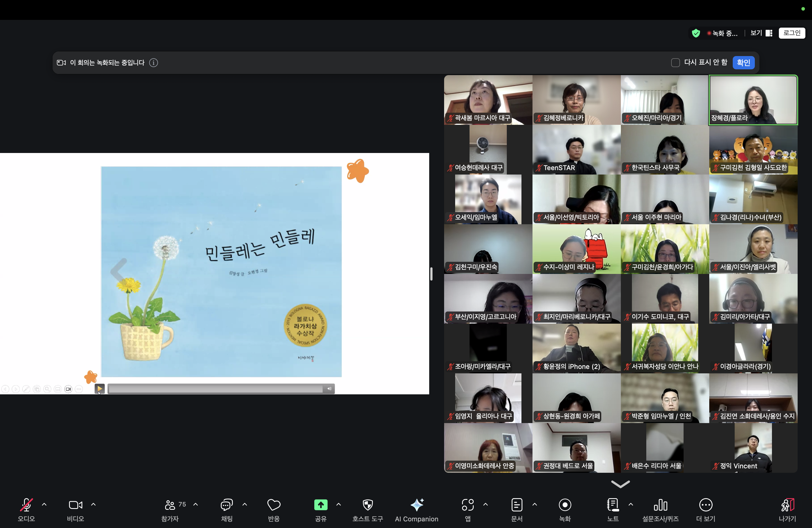Select the TeenSTAR participant video tile
Image resolution: width=812 pixels, height=528 pixels.
(576, 150)
